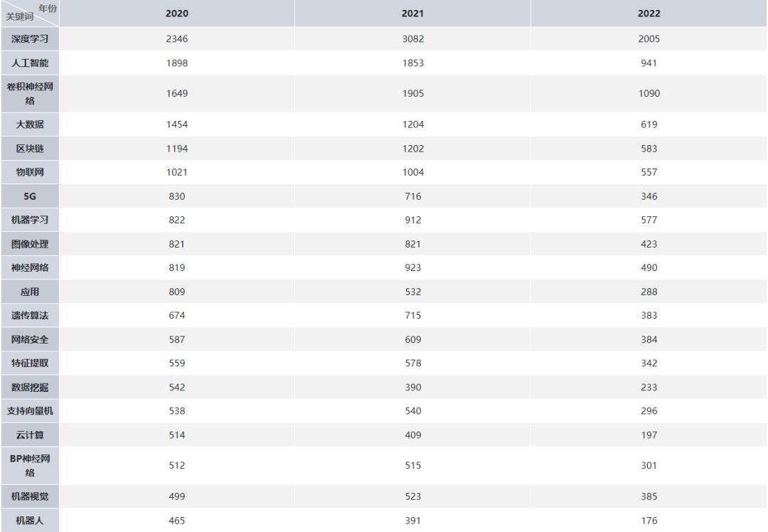Select the 遗传算法 keyword row label

click(x=30, y=315)
